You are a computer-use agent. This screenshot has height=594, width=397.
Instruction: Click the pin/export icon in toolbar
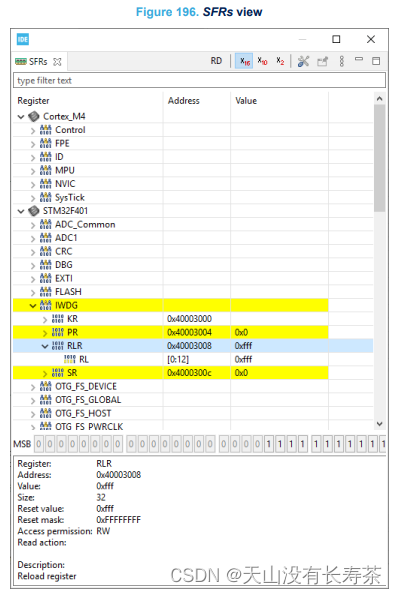coord(322,61)
